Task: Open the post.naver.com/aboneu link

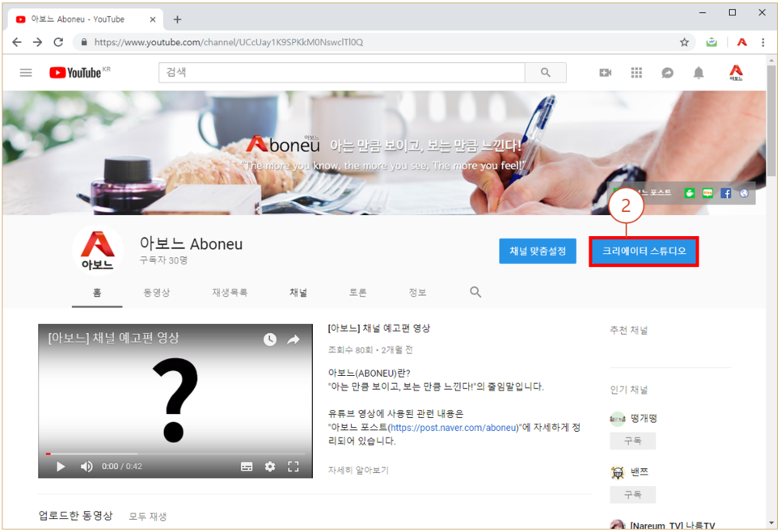Action: pyautogui.click(x=454, y=428)
